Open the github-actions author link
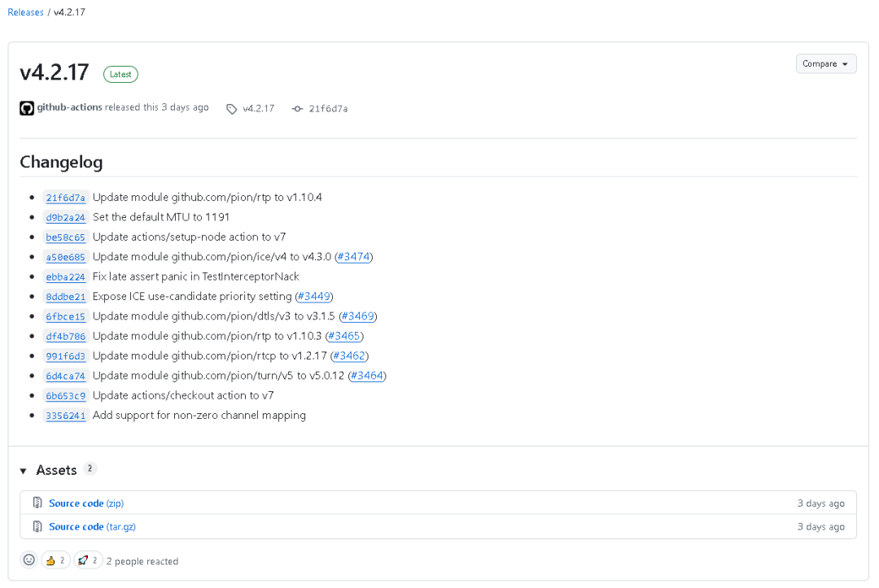 click(x=69, y=107)
